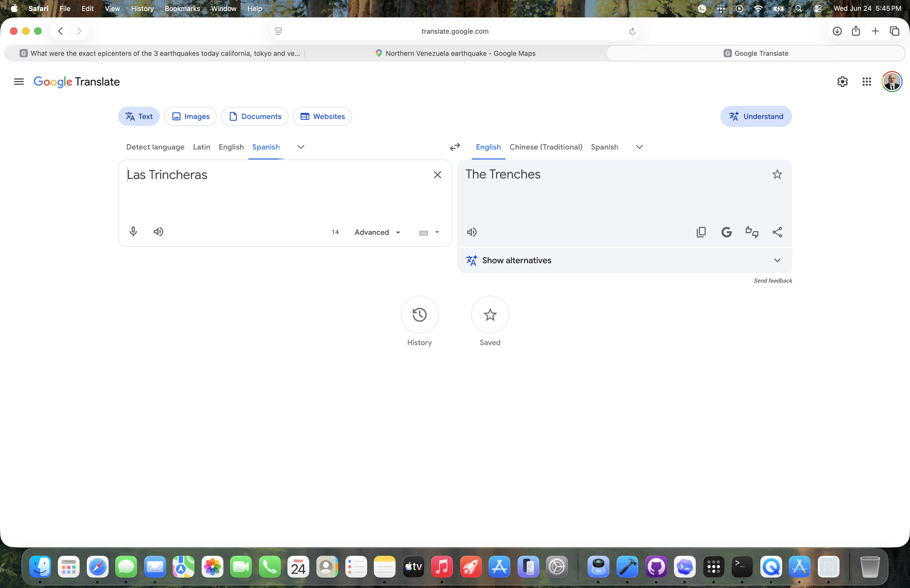This screenshot has width=910, height=588.
Task: Open Saved translations
Action: click(490, 315)
